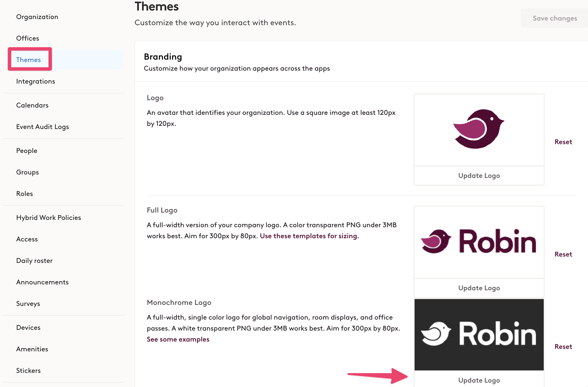Go to Offices in the sidebar
This screenshot has height=387, width=588.
point(27,38)
